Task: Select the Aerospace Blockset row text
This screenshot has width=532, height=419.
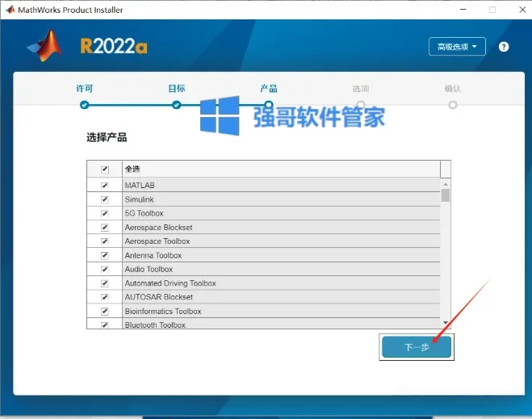Action: pyautogui.click(x=158, y=228)
